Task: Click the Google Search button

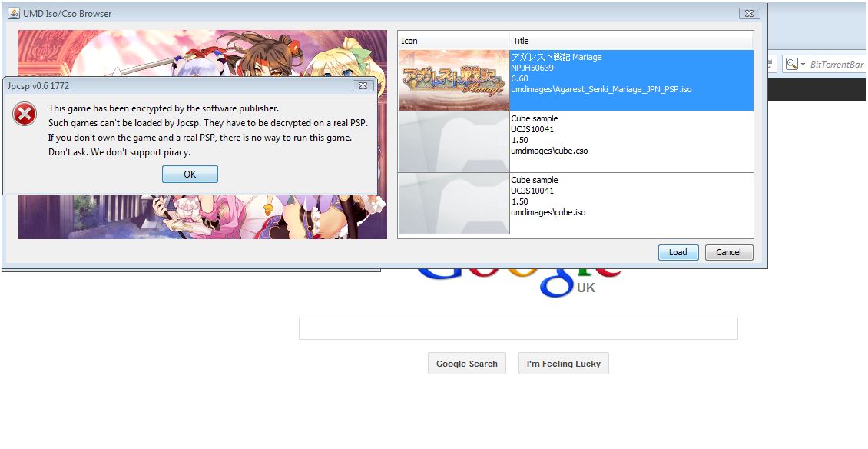Action: pos(467,364)
